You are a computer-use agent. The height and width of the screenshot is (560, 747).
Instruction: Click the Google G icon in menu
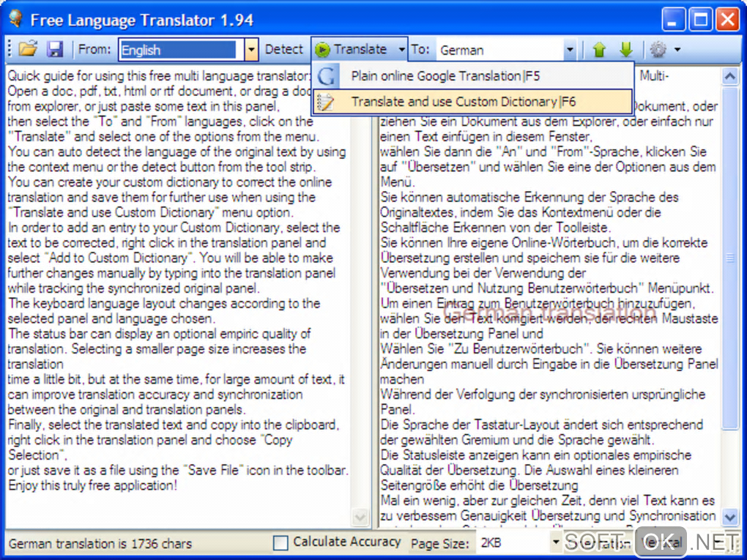point(327,76)
